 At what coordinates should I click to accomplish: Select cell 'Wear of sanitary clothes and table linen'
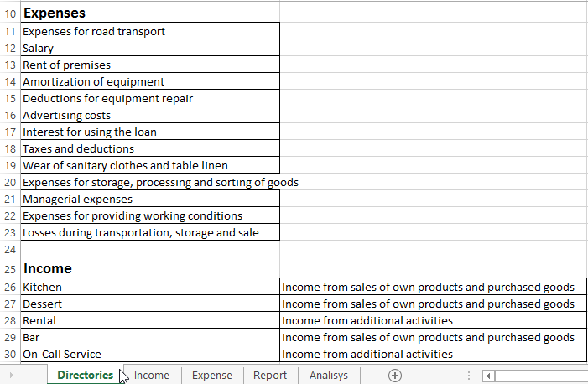point(150,165)
